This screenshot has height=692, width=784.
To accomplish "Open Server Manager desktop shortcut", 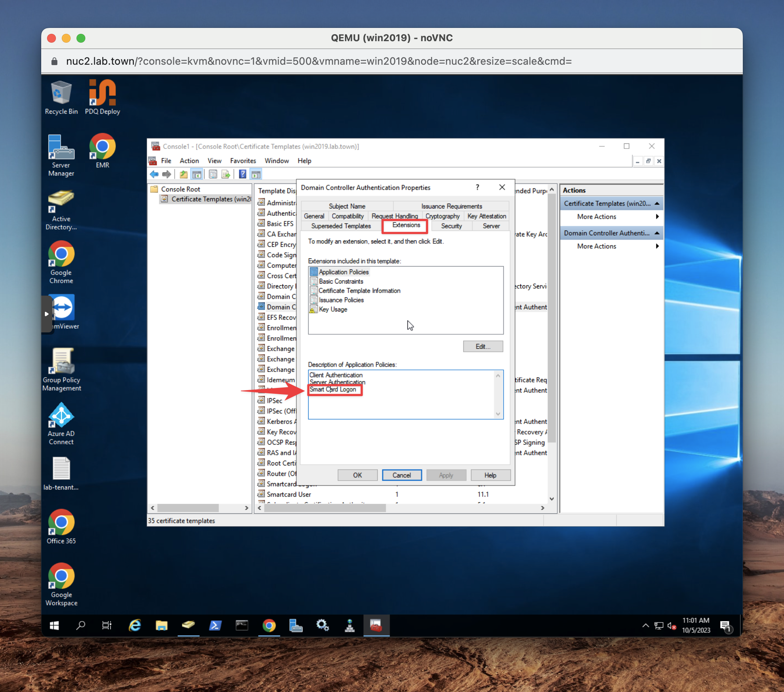I will [61, 156].
